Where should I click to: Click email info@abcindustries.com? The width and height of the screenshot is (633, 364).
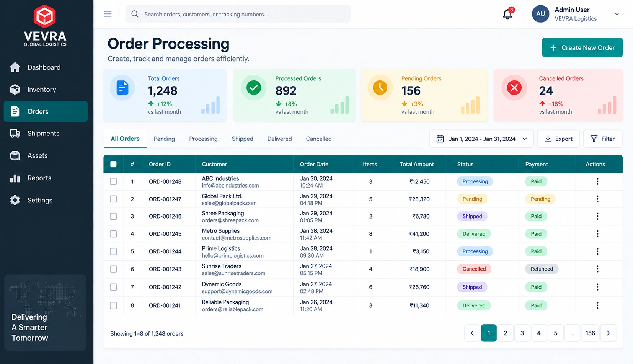pyautogui.click(x=230, y=186)
